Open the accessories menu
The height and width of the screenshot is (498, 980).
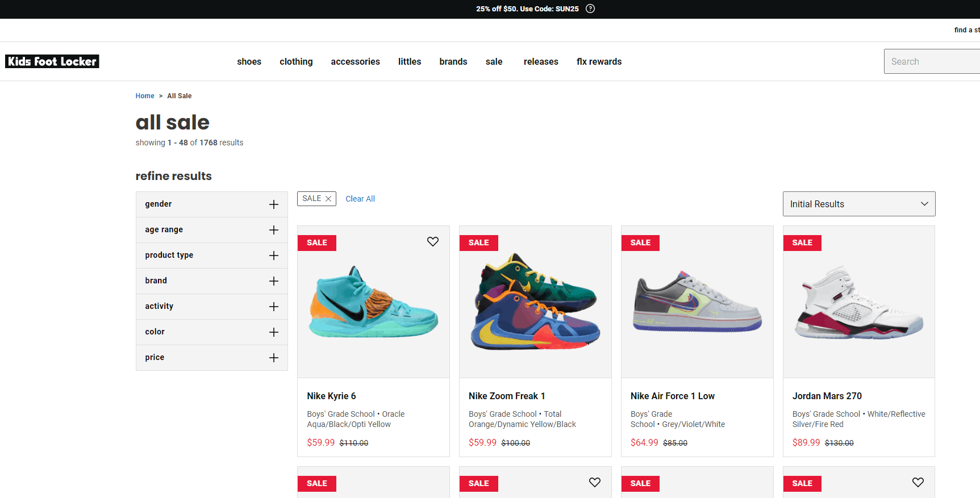(356, 61)
